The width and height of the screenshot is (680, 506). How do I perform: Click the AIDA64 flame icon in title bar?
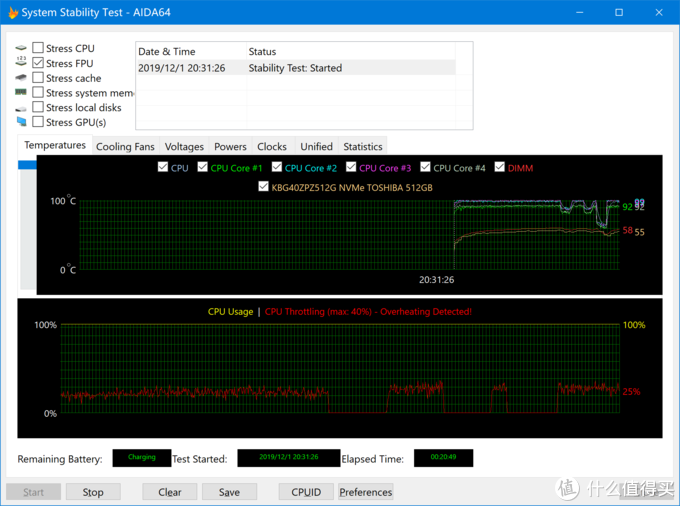point(13,12)
